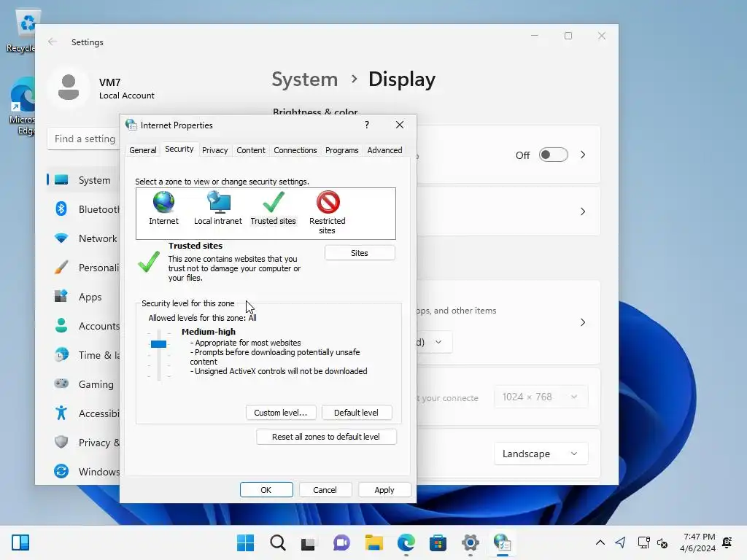Click the Custom level... button
Screen dimensions: 747x560
click(x=281, y=413)
